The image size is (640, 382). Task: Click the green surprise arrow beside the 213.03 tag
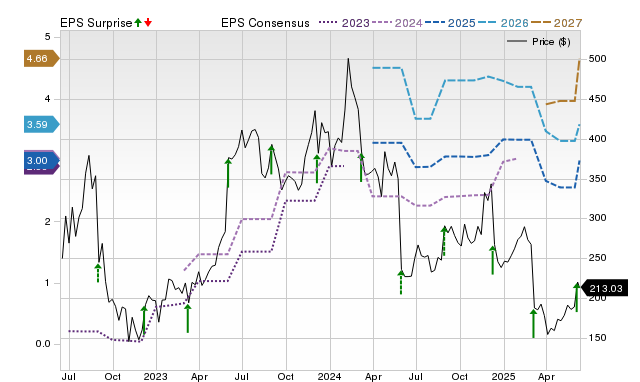click(576, 297)
